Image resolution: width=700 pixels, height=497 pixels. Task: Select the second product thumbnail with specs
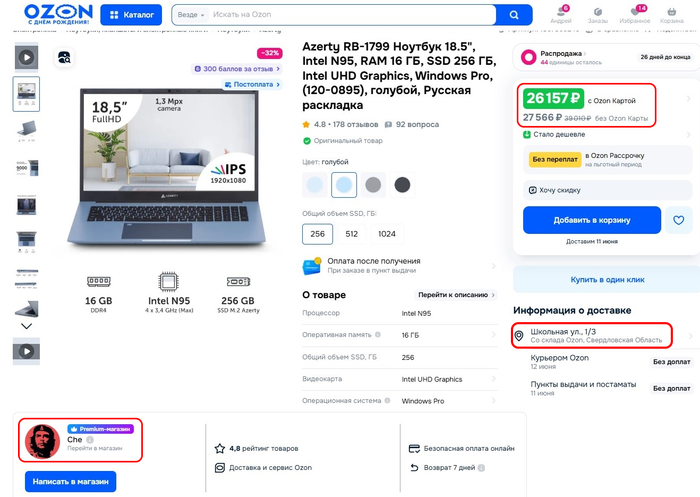pos(26,94)
